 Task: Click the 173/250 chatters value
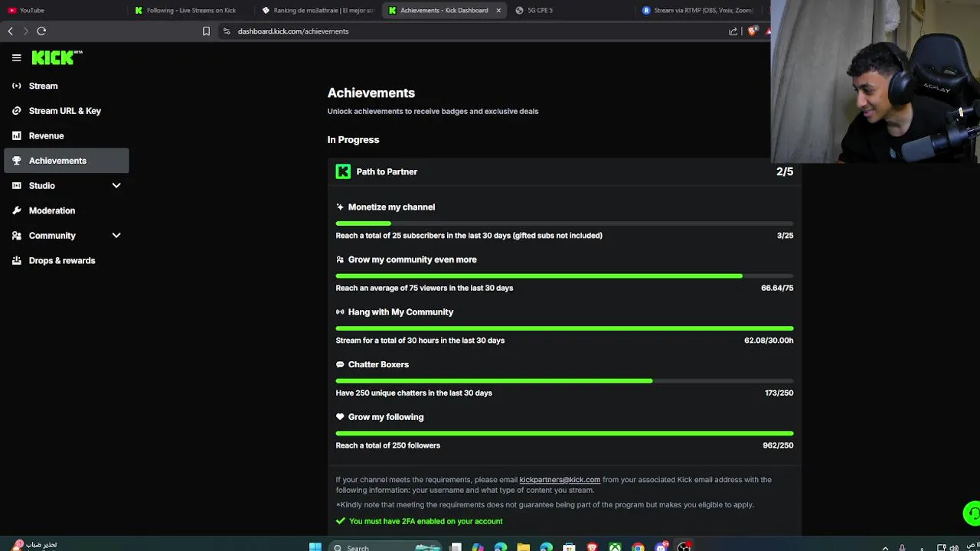(779, 393)
